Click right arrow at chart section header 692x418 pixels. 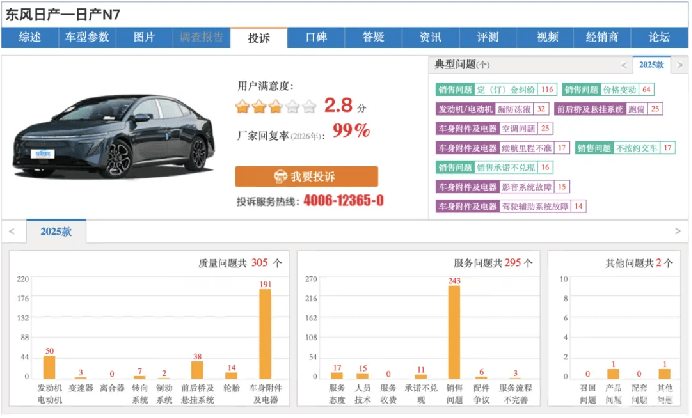(679, 231)
